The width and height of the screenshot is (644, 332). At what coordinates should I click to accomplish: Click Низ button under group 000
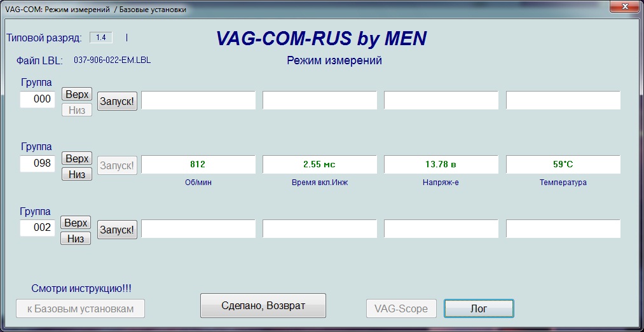(77, 109)
